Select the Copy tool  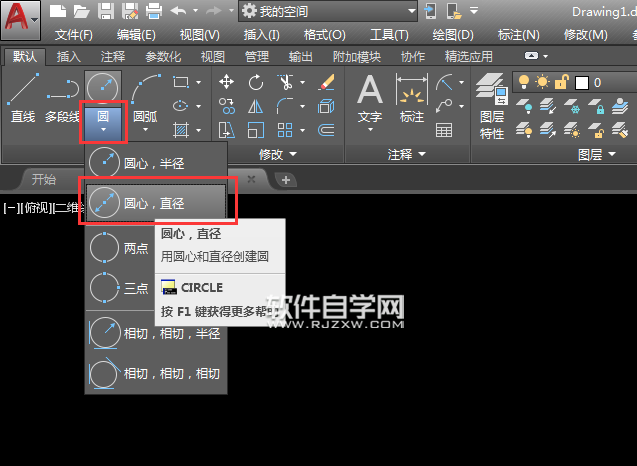[226, 106]
